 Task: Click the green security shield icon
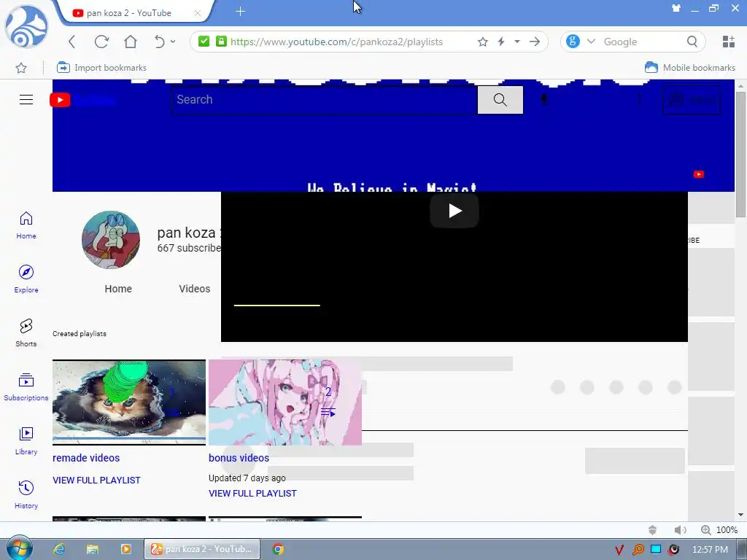point(204,42)
